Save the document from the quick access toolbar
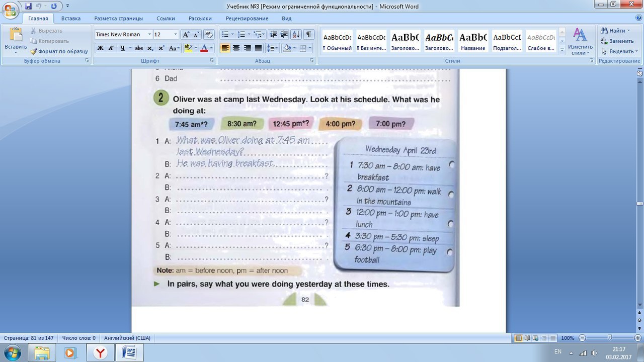 pos(28,6)
